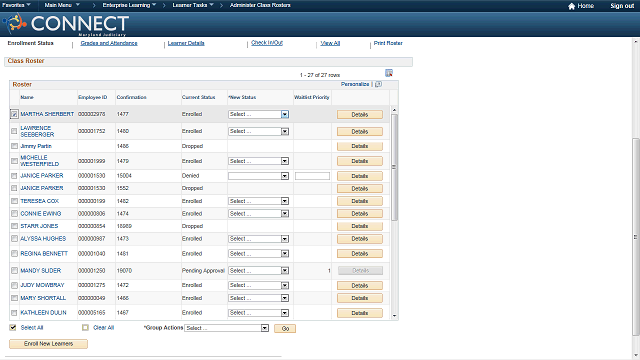Check the box for MARTHA SHERBERT

tap(14, 114)
